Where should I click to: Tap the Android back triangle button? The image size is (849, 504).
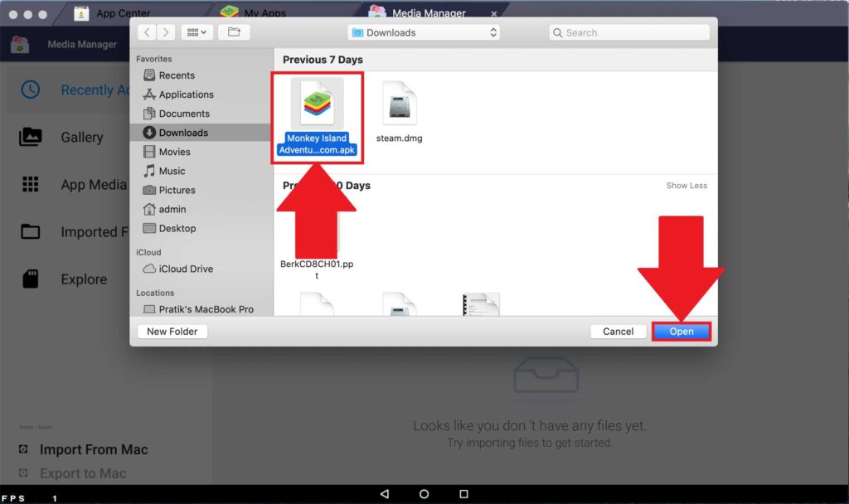(x=385, y=494)
